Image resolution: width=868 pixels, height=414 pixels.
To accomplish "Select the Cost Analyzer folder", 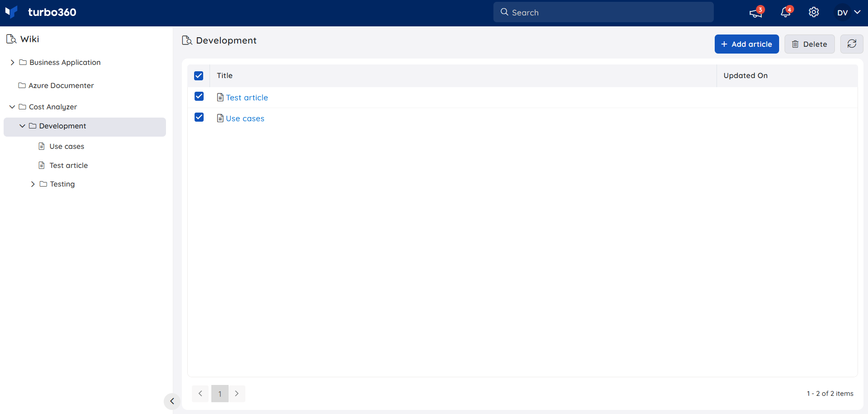I will coord(53,107).
